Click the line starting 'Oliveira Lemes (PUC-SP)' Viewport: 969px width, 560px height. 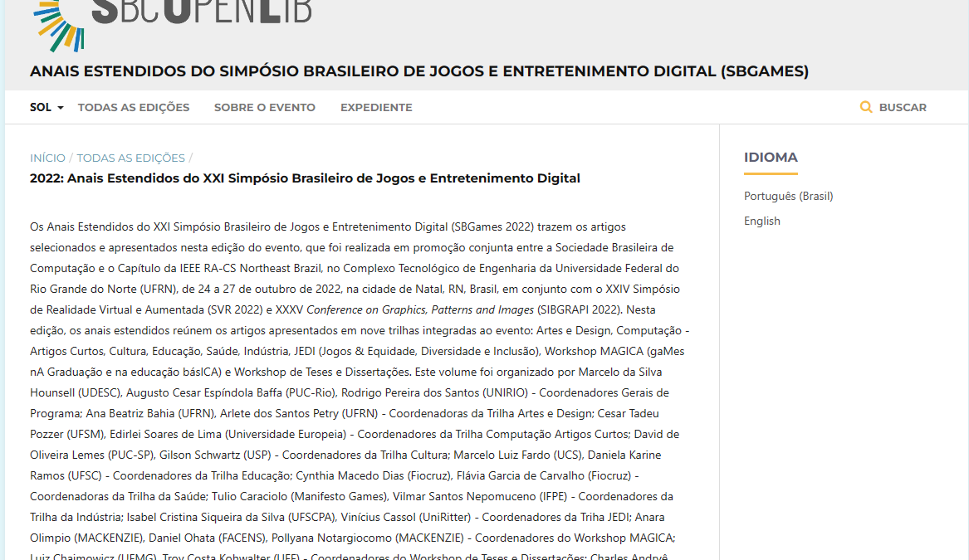(345, 455)
